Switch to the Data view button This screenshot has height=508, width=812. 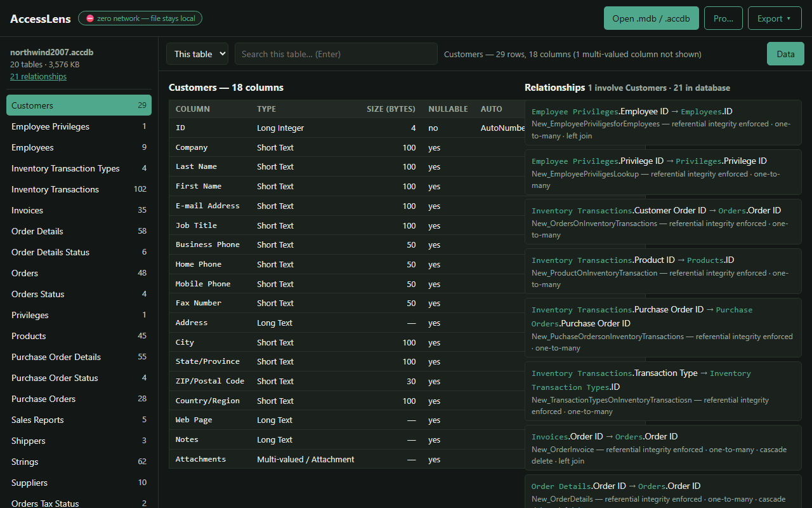tap(785, 54)
